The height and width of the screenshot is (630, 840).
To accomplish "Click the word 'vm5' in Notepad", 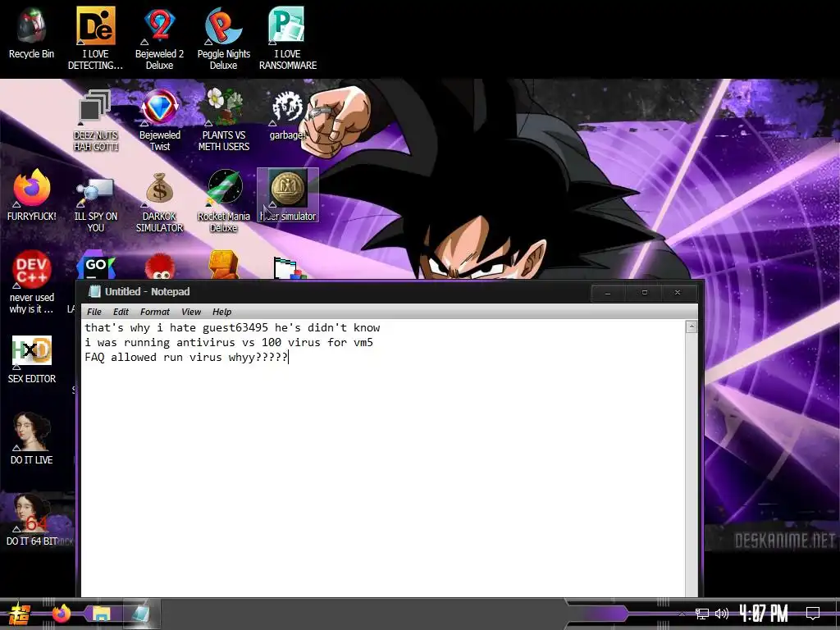I will pyautogui.click(x=363, y=342).
